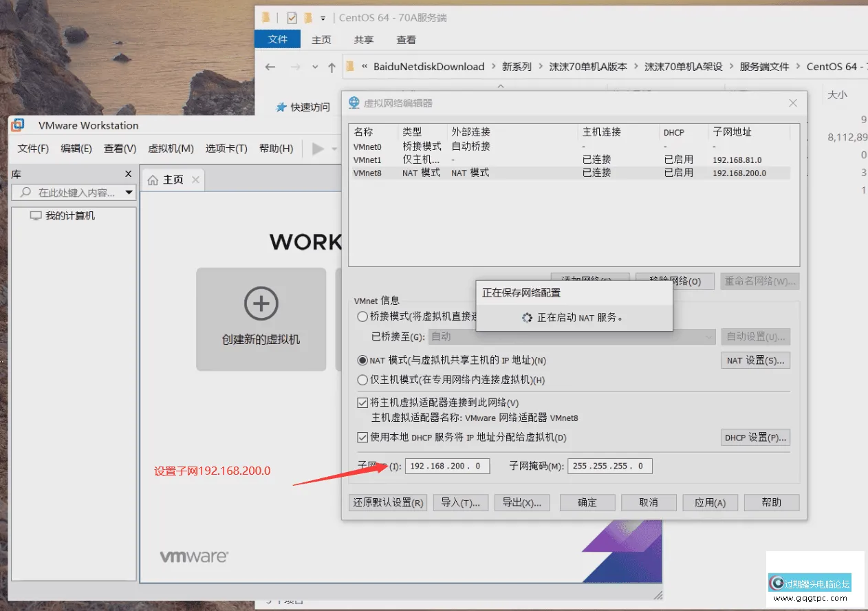Open the 虚拟机(M) menu
Screen dimensions: 868x611
coord(171,149)
